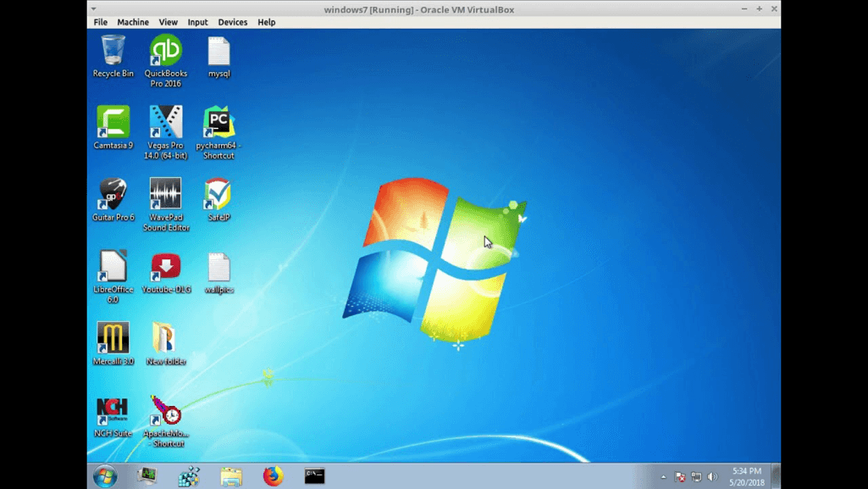Select WavePad Sound Editor icon
Screen dimensions: 868x489
[x=166, y=195]
